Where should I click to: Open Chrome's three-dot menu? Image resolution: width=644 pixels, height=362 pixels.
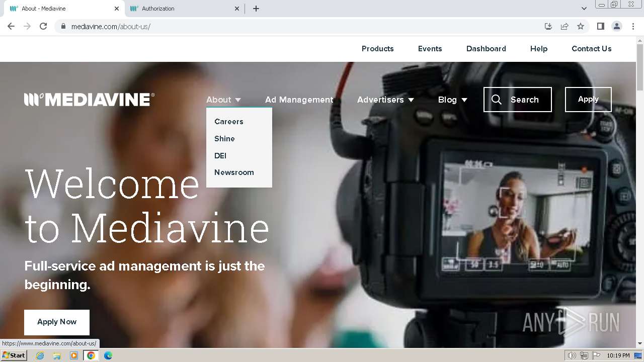[x=633, y=26]
